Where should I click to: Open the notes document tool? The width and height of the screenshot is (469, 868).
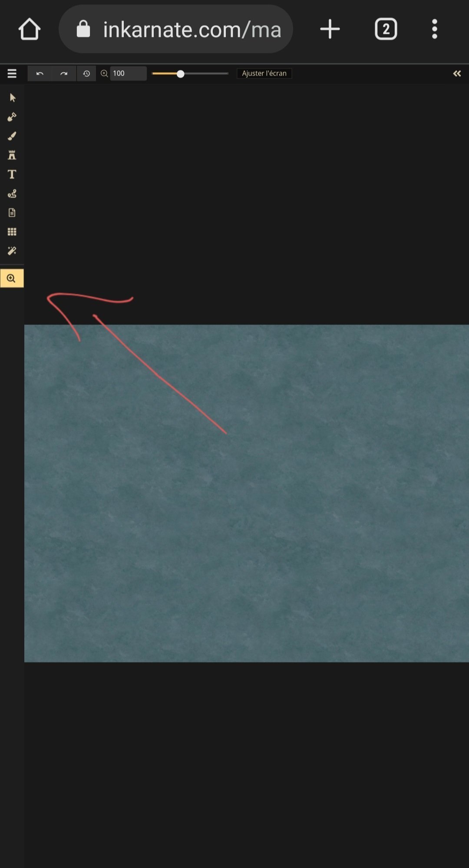12,212
